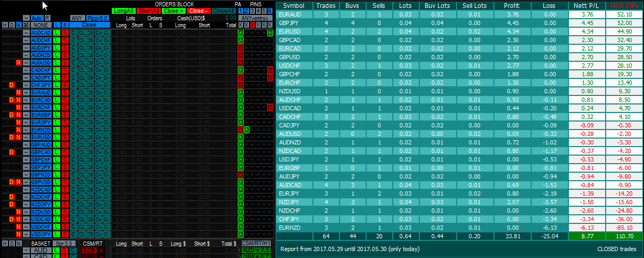This screenshot has height=258, width=644.
Task: Open the NONE selector in header row
Action: click(x=41, y=25)
